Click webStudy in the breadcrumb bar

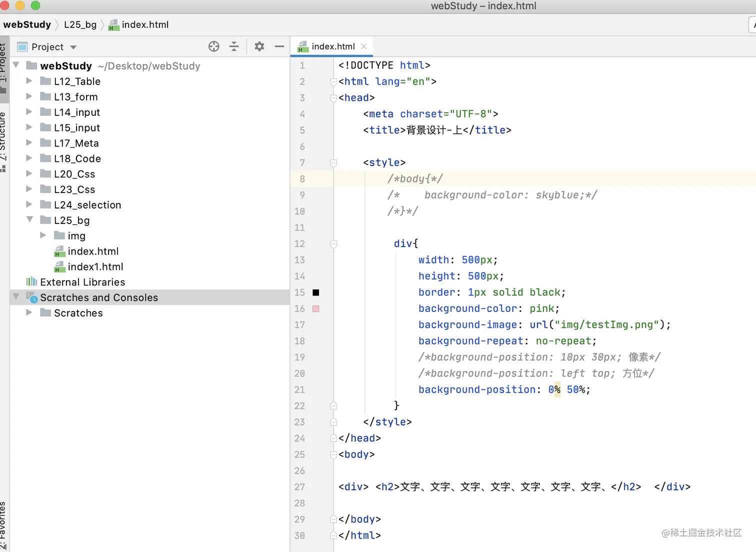[x=27, y=24]
